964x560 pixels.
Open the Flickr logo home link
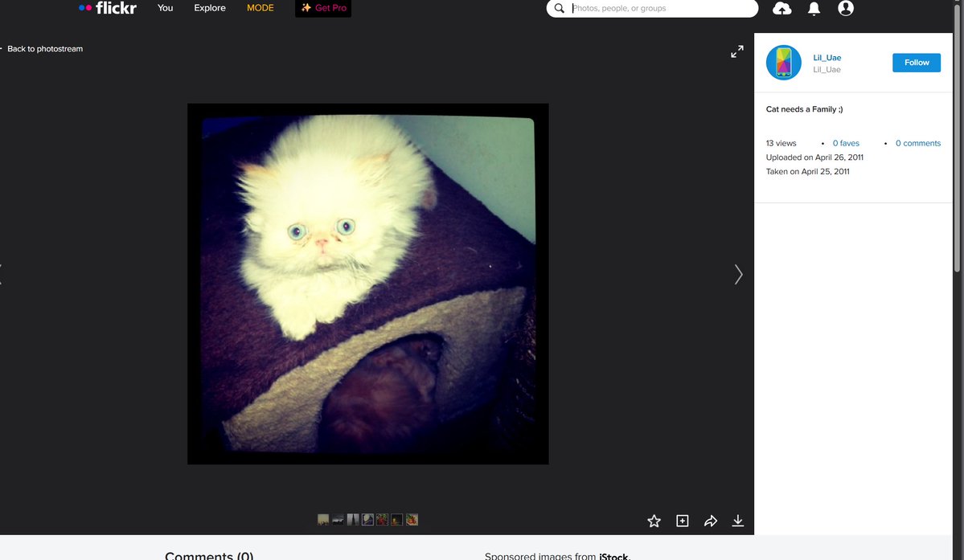point(108,8)
